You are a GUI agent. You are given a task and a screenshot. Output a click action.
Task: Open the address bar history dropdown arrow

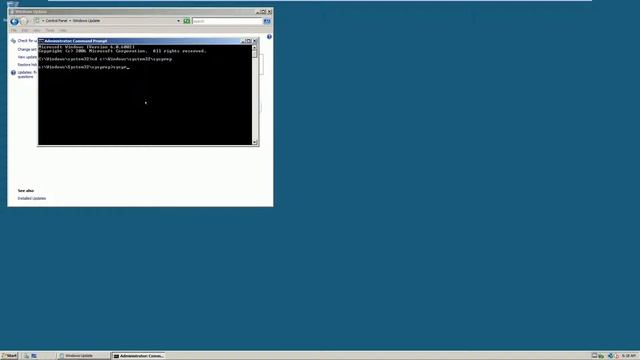click(x=178, y=21)
